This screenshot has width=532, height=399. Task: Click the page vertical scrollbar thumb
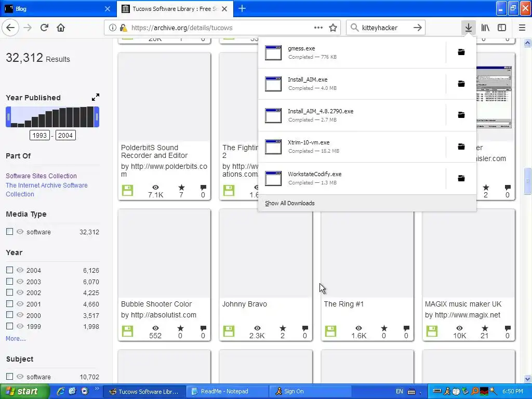coord(527,181)
